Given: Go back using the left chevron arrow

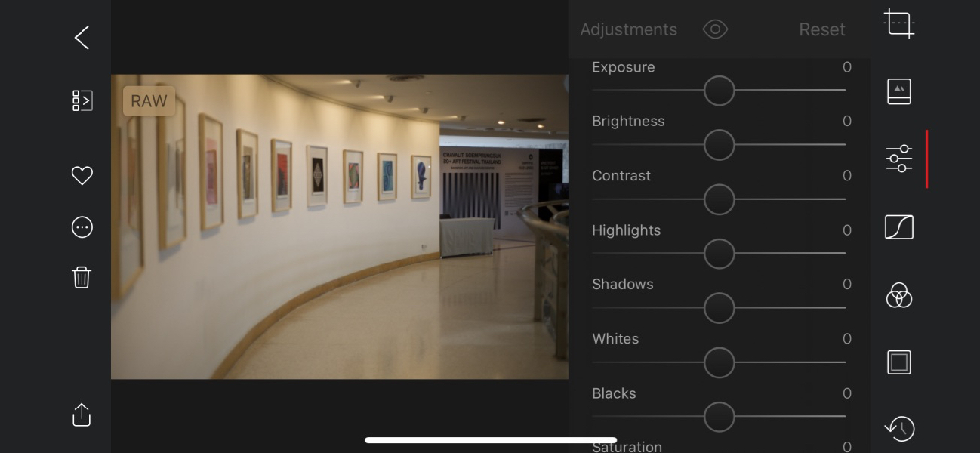Looking at the screenshot, I should pyautogui.click(x=82, y=38).
